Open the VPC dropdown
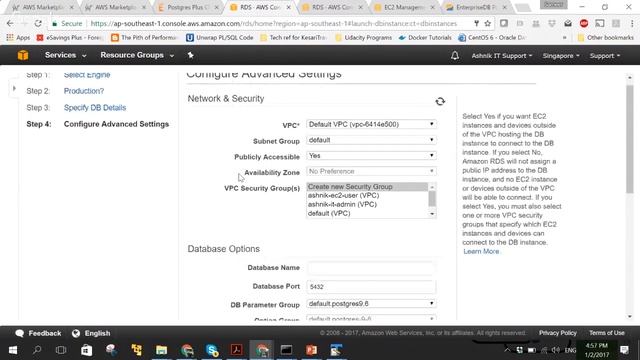Viewport: 640px width, 360px height. 371,124
